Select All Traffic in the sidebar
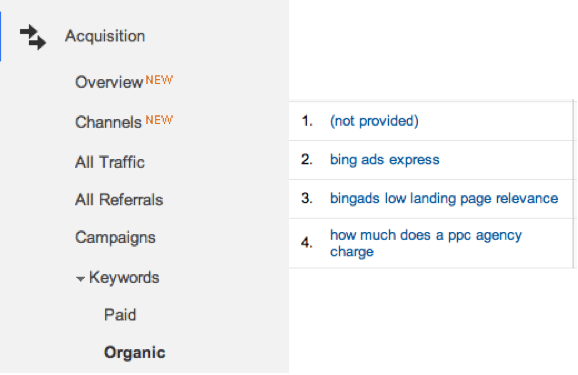Viewport: 578px width, 375px height. (109, 162)
